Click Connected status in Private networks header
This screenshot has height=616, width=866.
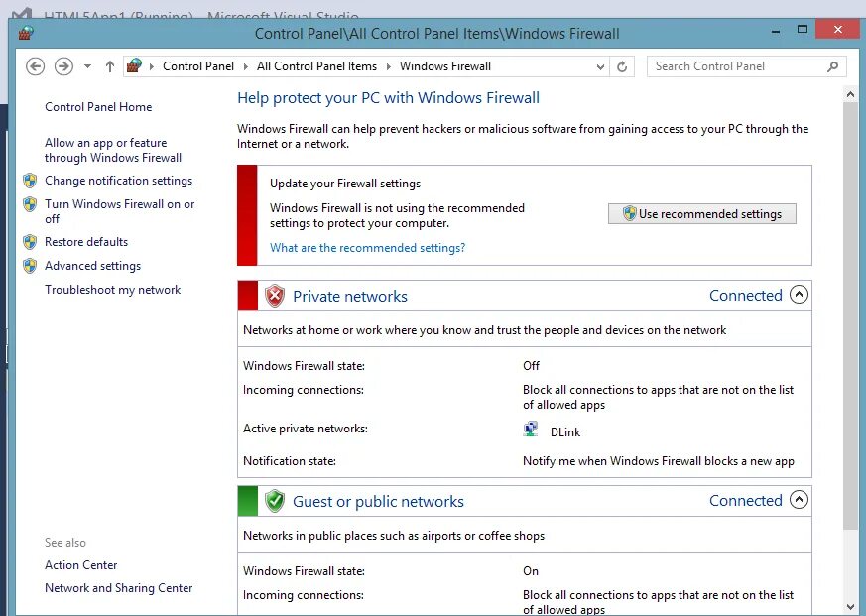pyautogui.click(x=746, y=295)
